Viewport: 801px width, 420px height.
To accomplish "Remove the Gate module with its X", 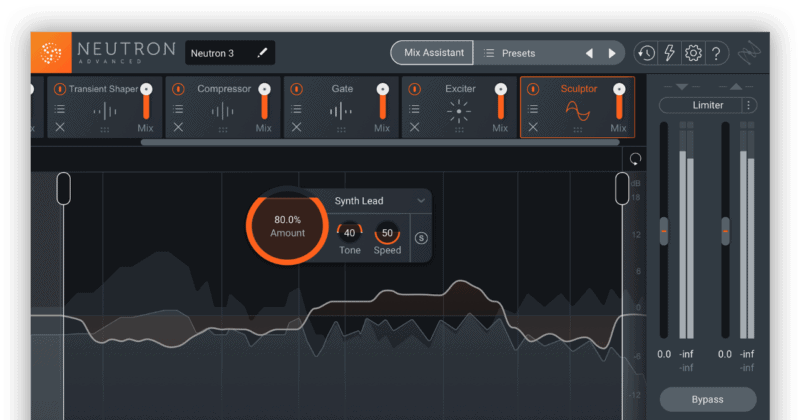I will pyautogui.click(x=296, y=127).
